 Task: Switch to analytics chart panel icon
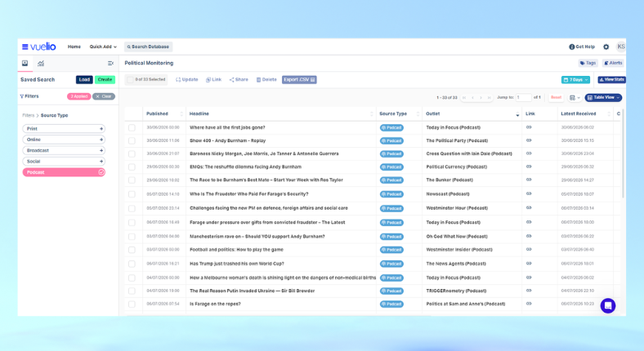pos(41,63)
